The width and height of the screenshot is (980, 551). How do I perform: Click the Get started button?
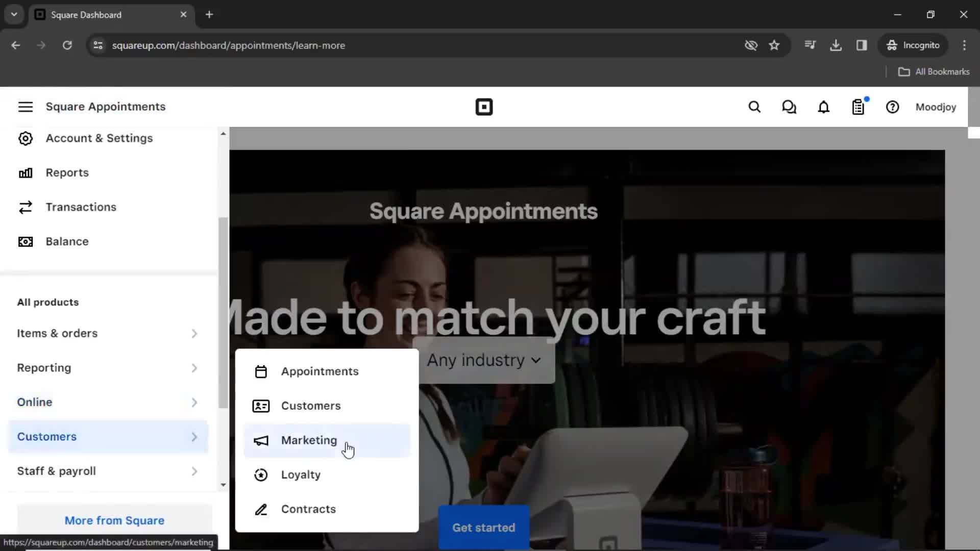pyautogui.click(x=484, y=527)
